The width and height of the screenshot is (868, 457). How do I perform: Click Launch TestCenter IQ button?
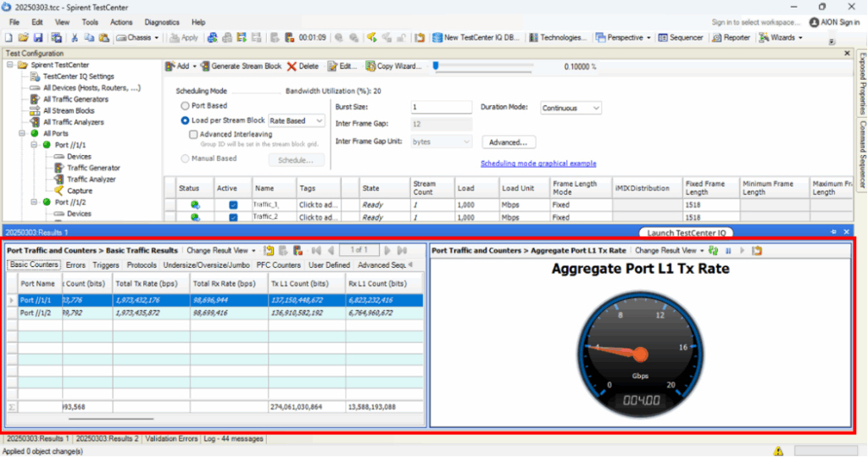click(687, 232)
